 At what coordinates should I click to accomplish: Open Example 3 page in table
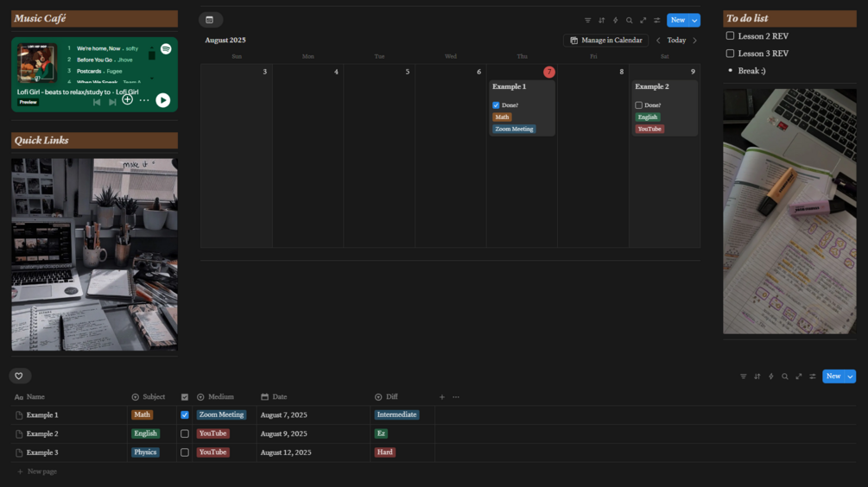point(42,452)
